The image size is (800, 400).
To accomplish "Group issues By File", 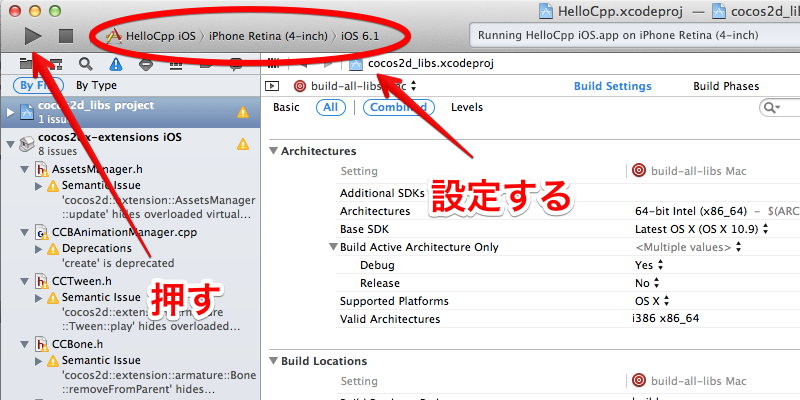I will [x=38, y=85].
